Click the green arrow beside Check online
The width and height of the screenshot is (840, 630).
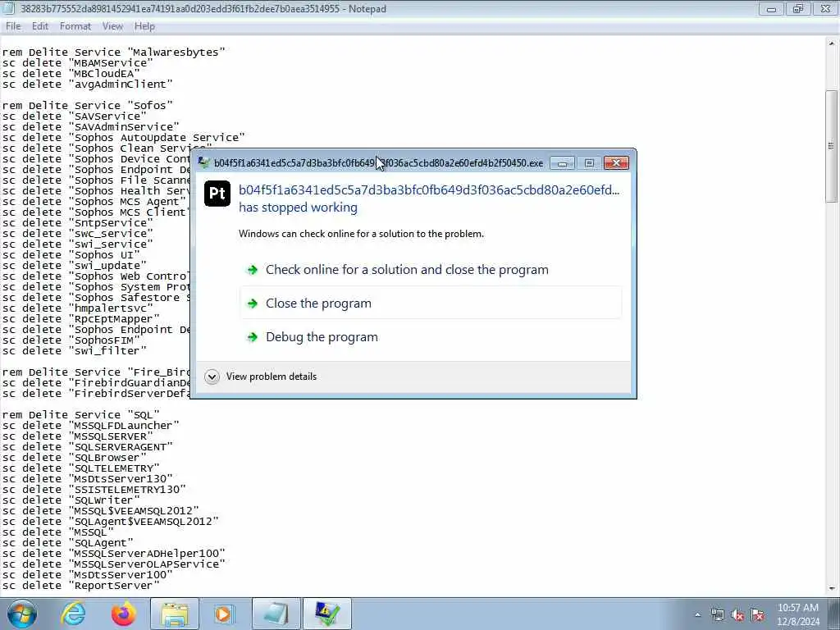252,269
